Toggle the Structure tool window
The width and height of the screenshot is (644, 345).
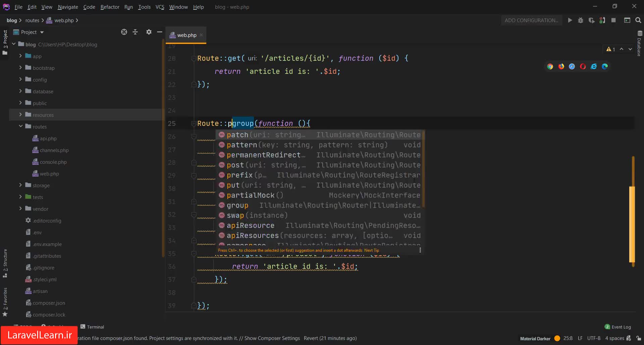tap(5, 263)
